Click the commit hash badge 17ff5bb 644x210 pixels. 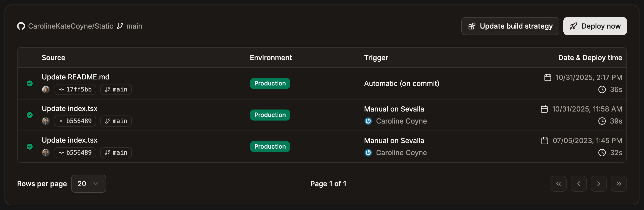click(75, 89)
